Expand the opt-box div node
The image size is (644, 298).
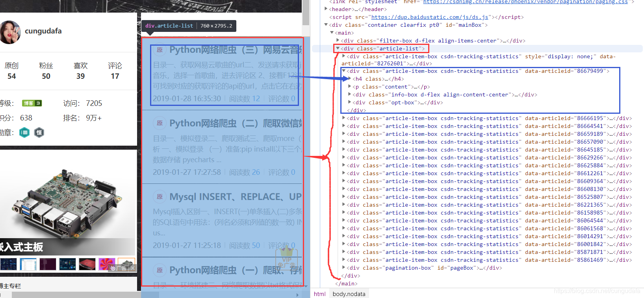[x=350, y=102]
